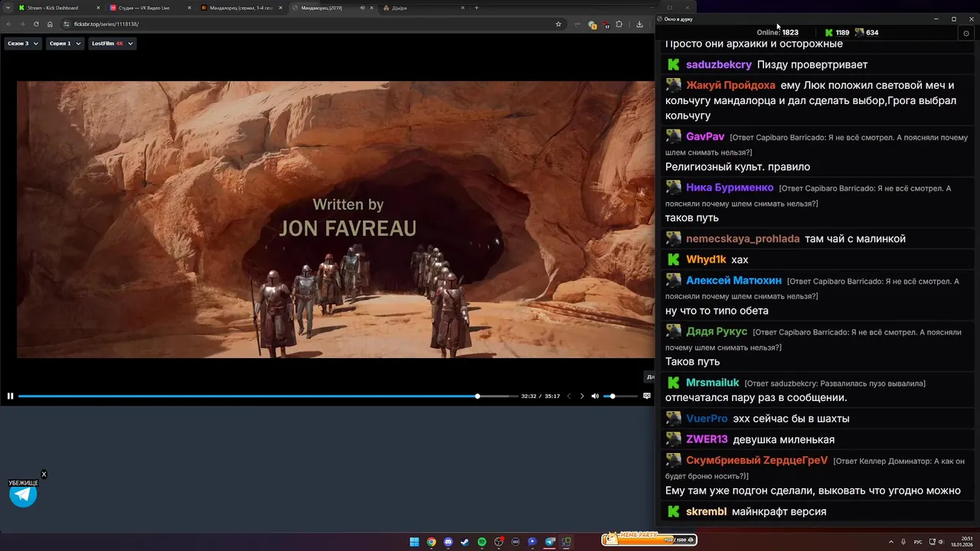Open OBS Studio from taskbar
The image size is (980, 551).
498,542
